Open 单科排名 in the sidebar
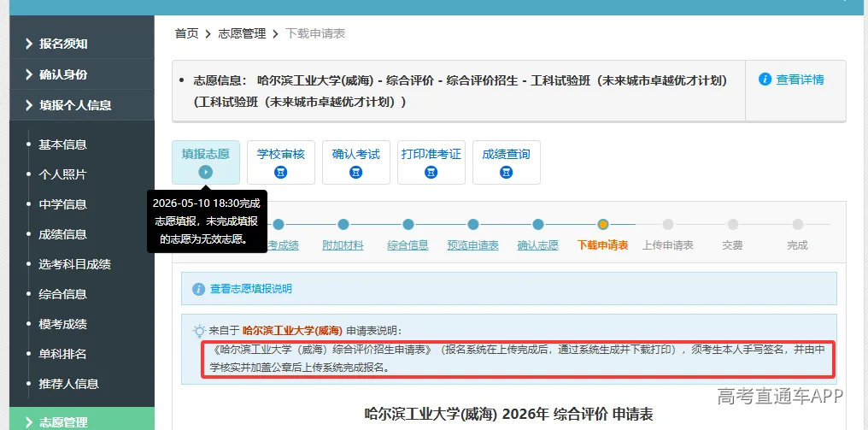 pos(62,354)
